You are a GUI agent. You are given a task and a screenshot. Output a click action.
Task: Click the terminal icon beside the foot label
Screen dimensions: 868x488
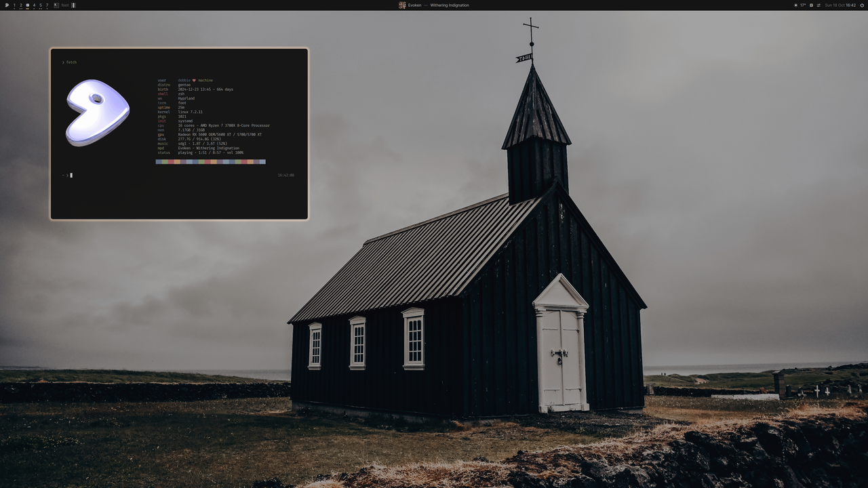56,5
